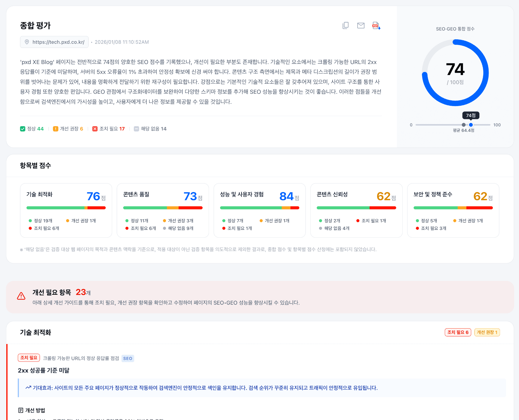Click the 74점 marker on score slider
519x420 pixels.
[x=471, y=125]
